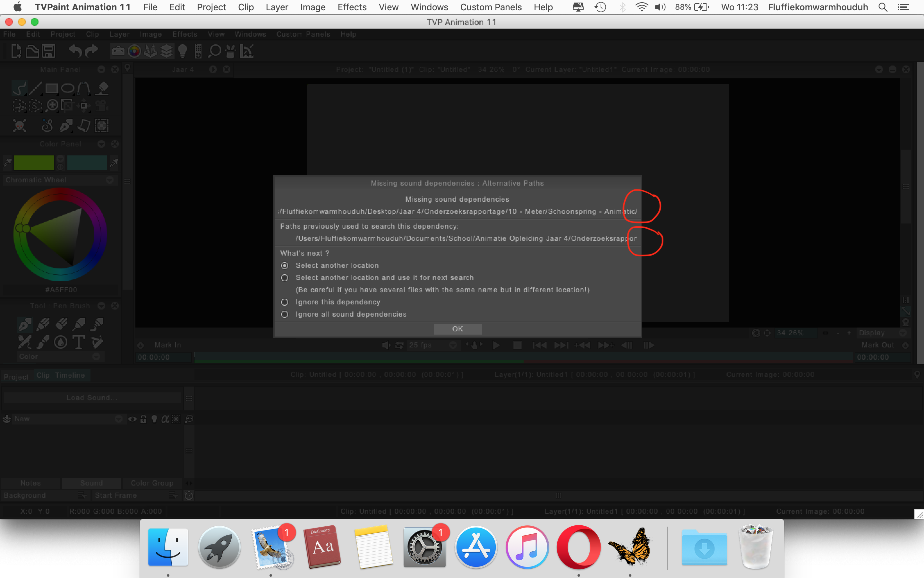924x578 pixels.
Task: Click the New Project icon in the toolbar
Action: [16, 51]
